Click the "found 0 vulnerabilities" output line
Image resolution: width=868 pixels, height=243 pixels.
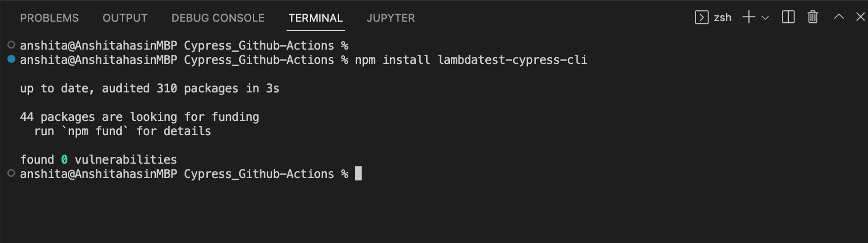(x=99, y=160)
